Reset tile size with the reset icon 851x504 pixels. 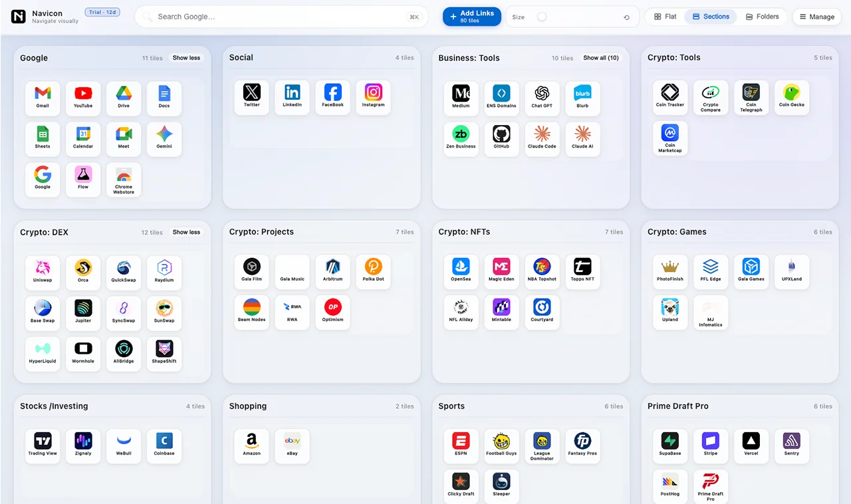point(626,17)
